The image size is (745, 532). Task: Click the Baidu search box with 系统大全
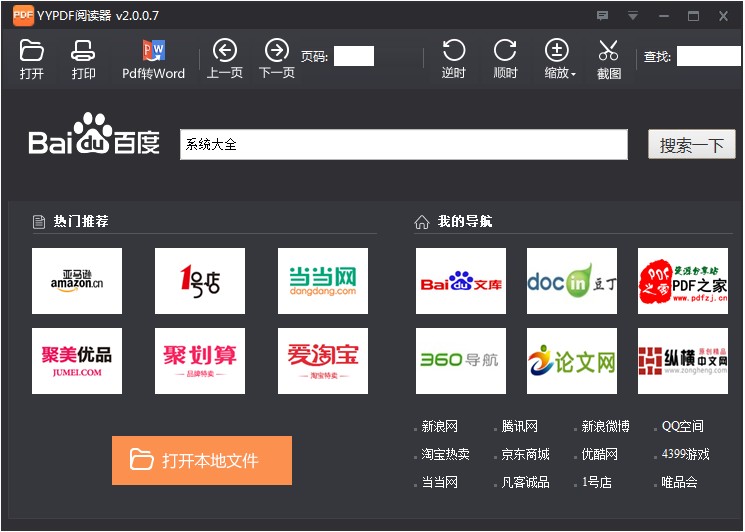404,144
